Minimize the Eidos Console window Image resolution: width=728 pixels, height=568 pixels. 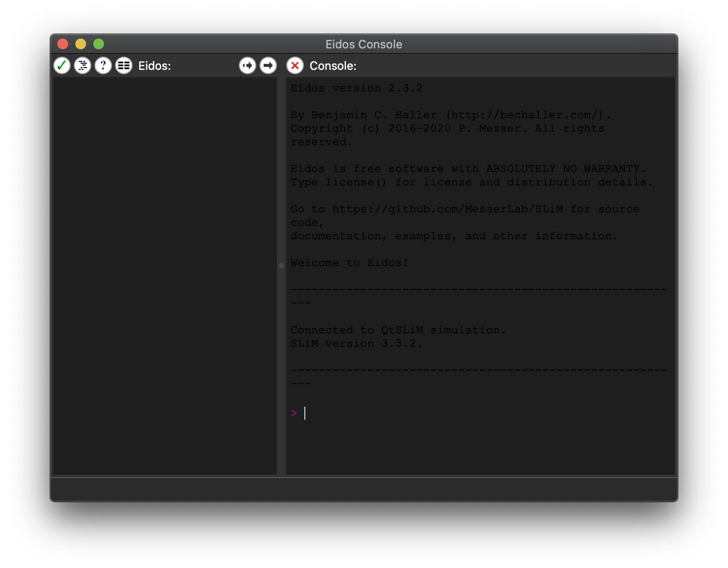point(80,44)
